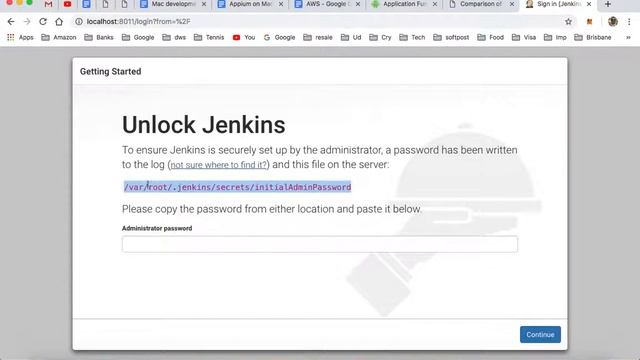Viewport: 640px width, 360px height.
Task: Go to Home via house icon
Action: 59,22
